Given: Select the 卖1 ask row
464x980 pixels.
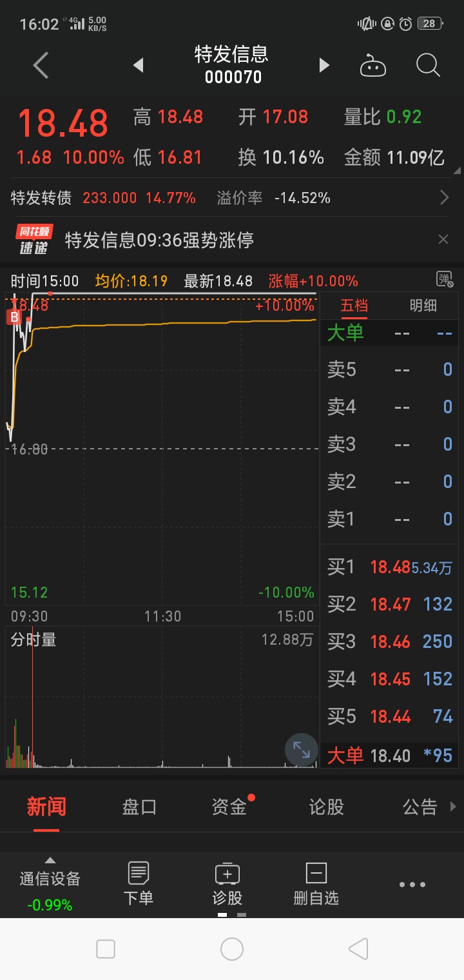Looking at the screenshot, I should coord(390,519).
